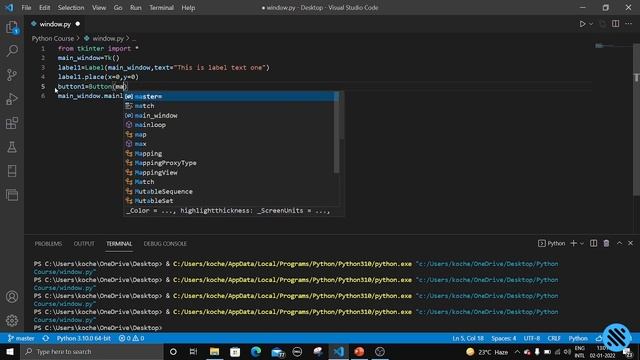Open the File menu
640x360 pixels.
tap(26, 8)
